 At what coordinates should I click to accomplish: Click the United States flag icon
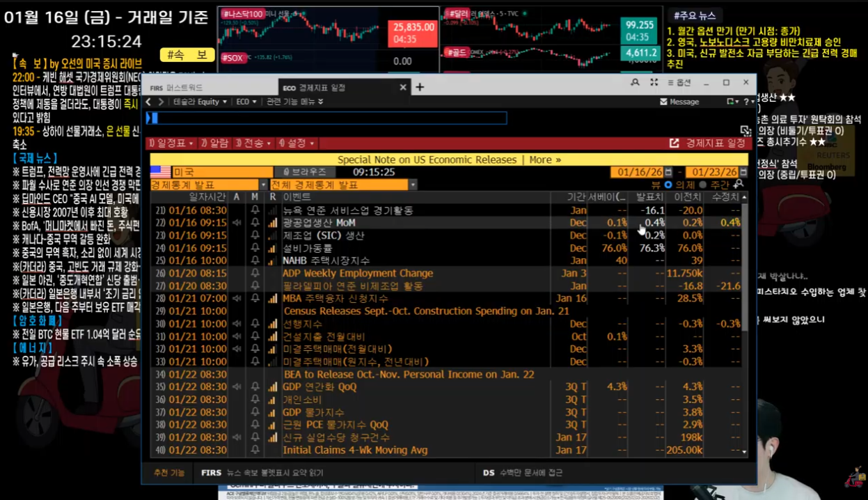pyautogui.click(x=160, y=172)
